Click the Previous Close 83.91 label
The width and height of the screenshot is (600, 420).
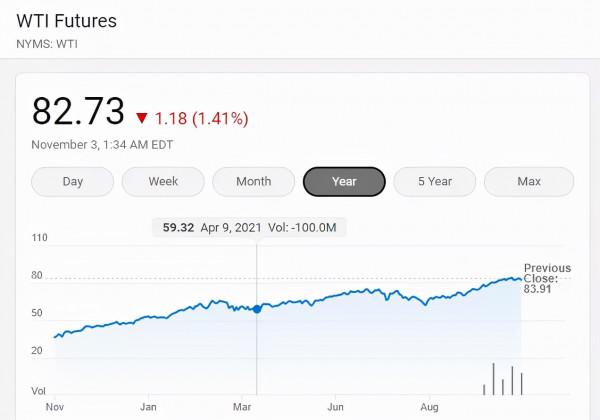tap(547, 279)
